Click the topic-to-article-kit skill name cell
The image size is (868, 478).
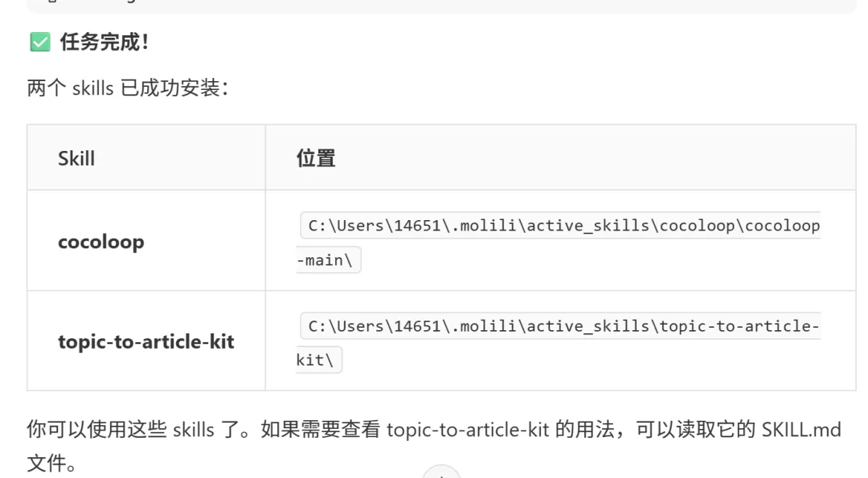[146, 341]
